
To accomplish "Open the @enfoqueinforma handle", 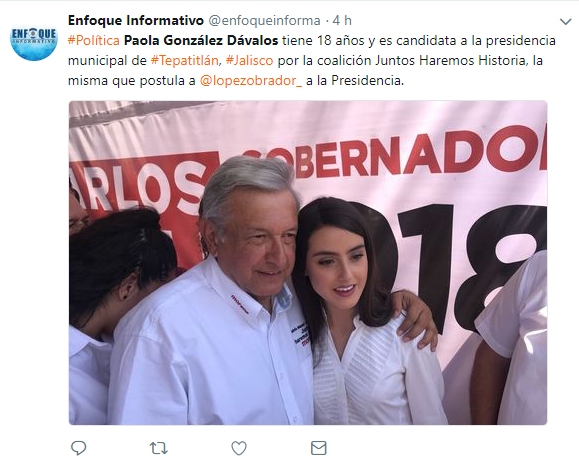I will pos(264,20).
